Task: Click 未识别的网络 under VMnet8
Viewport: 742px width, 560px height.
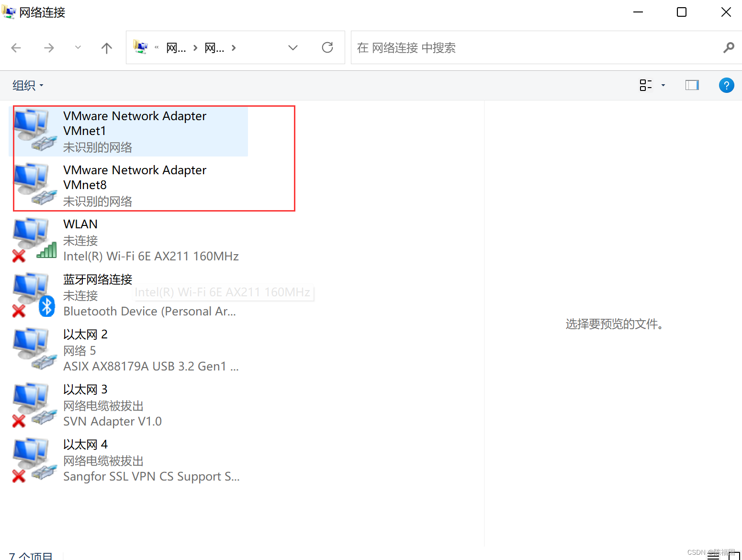Action: 98,202
